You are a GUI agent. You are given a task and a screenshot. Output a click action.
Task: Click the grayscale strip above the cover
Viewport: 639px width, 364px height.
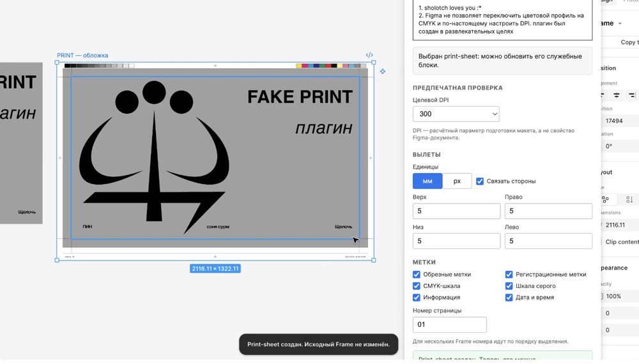(99, 66)
